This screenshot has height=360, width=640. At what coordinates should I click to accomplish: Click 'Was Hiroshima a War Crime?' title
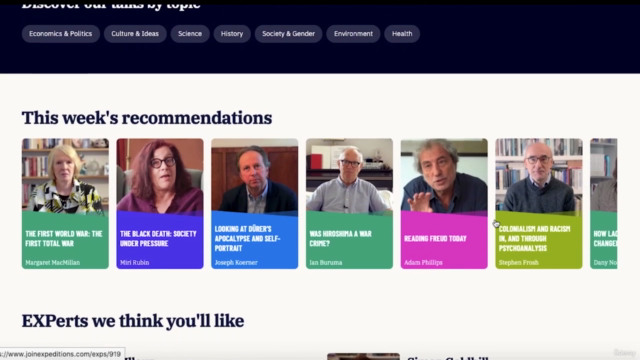click(x=341, y=238)
